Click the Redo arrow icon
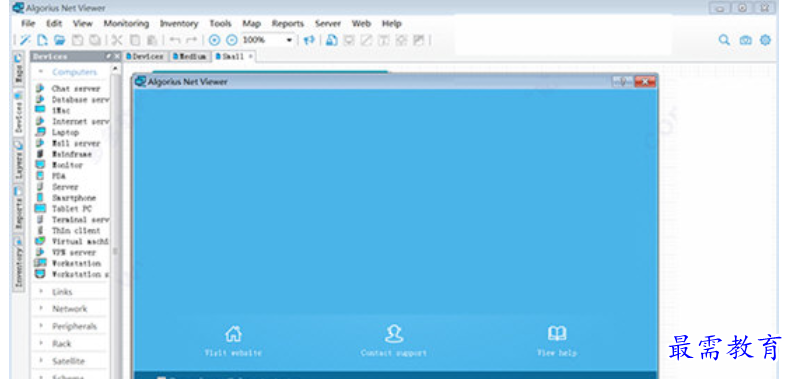 191,40
